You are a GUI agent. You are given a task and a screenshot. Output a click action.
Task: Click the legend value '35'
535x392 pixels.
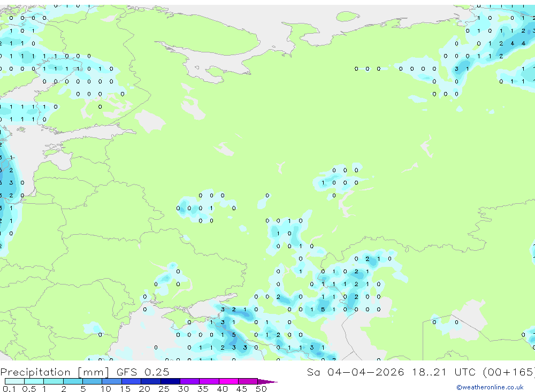(x=203, y=389)
